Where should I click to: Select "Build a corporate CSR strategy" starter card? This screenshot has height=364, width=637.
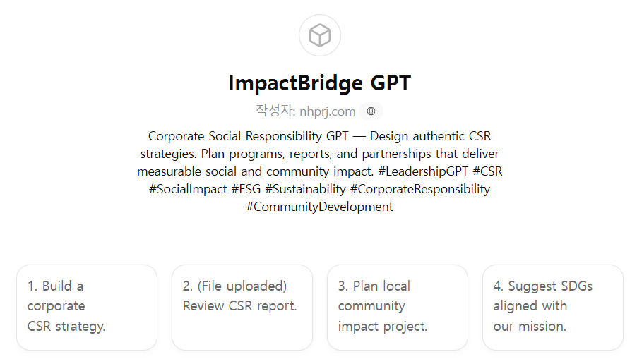87,307
